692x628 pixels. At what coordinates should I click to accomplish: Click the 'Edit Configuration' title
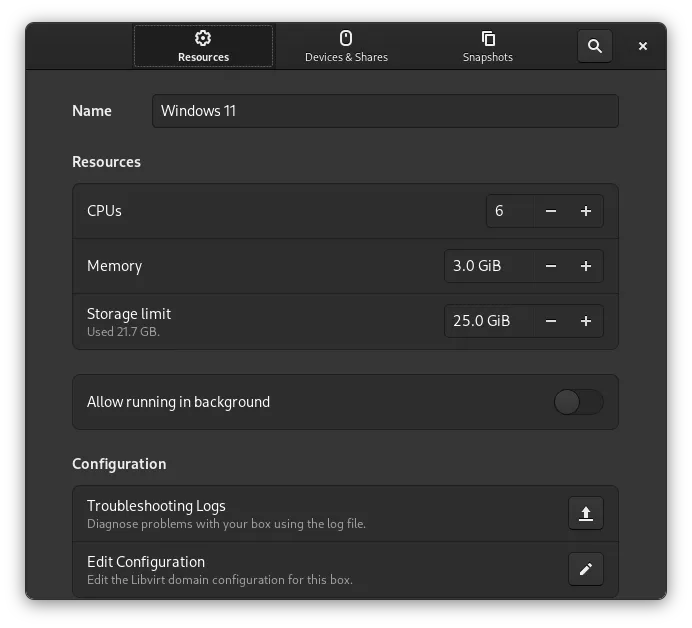[146, 562]
